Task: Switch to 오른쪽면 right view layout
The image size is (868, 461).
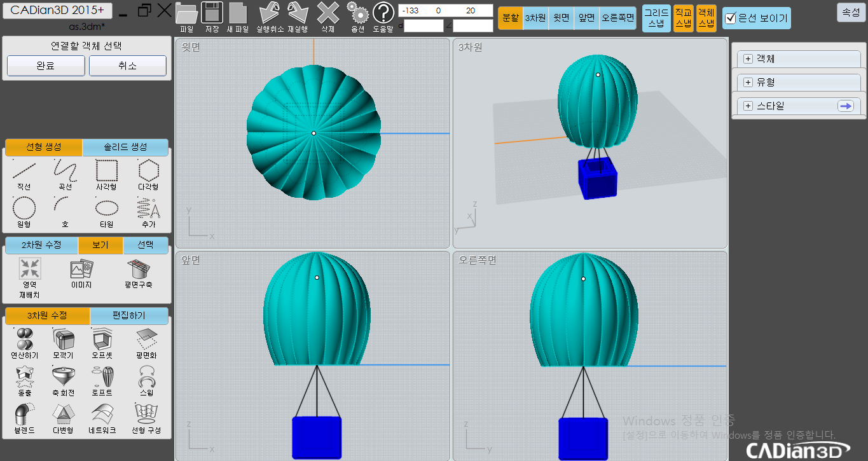Action: pyautogui.click(x=618, y=18)
